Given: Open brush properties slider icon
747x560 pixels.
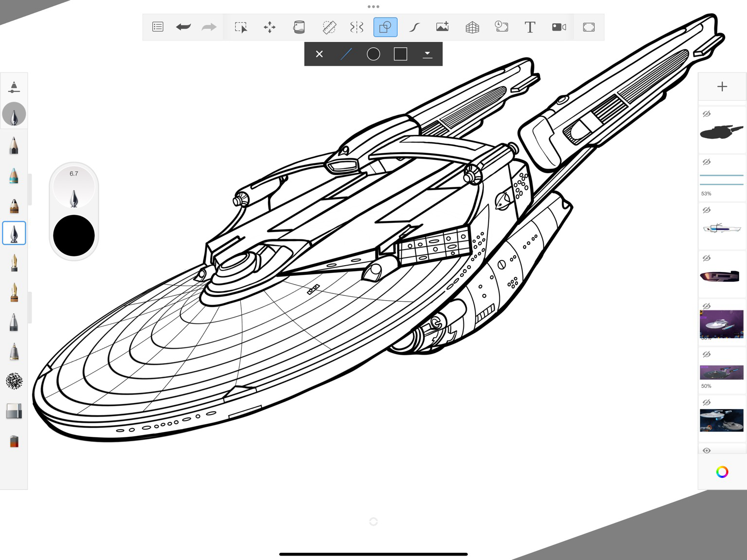Looking at the screenshot, I should [14, 87].
